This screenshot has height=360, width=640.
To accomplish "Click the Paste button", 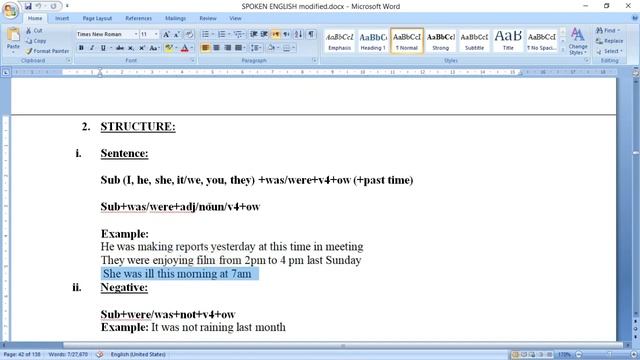I will tap(13, 40).
